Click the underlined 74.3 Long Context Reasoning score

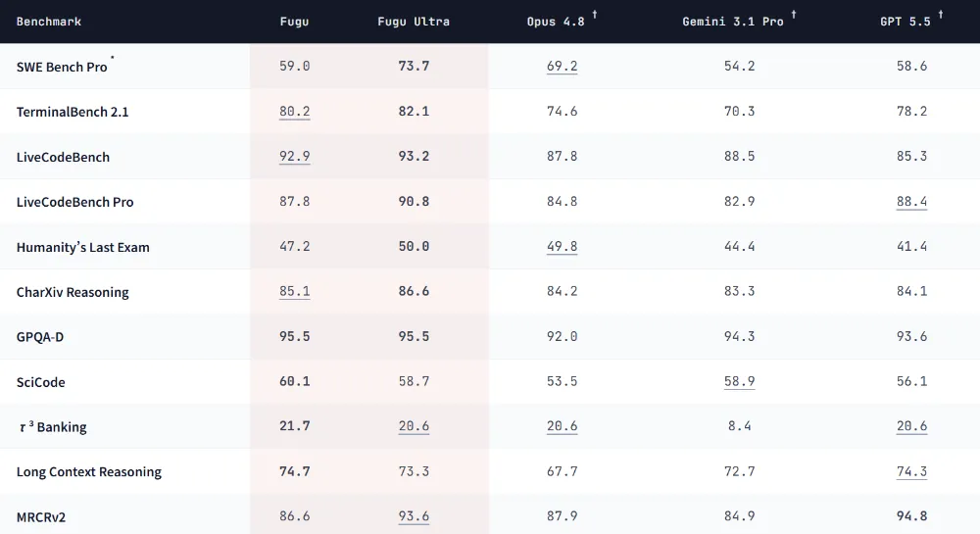click(911, 471)
